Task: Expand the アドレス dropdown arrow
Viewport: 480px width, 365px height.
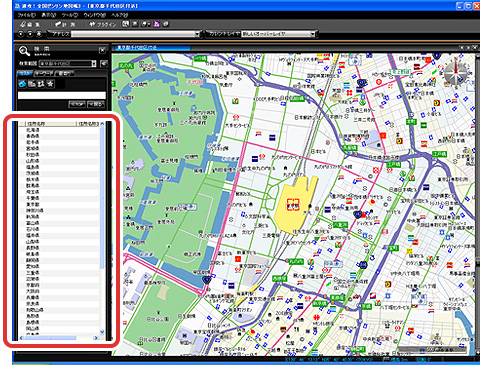Action: click(x=197, y=34)
